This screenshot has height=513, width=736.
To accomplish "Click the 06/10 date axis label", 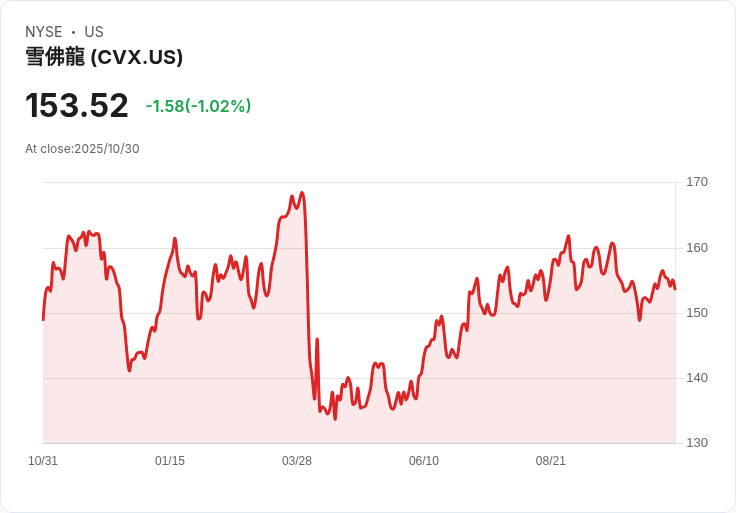I will [x=424, y=461].
